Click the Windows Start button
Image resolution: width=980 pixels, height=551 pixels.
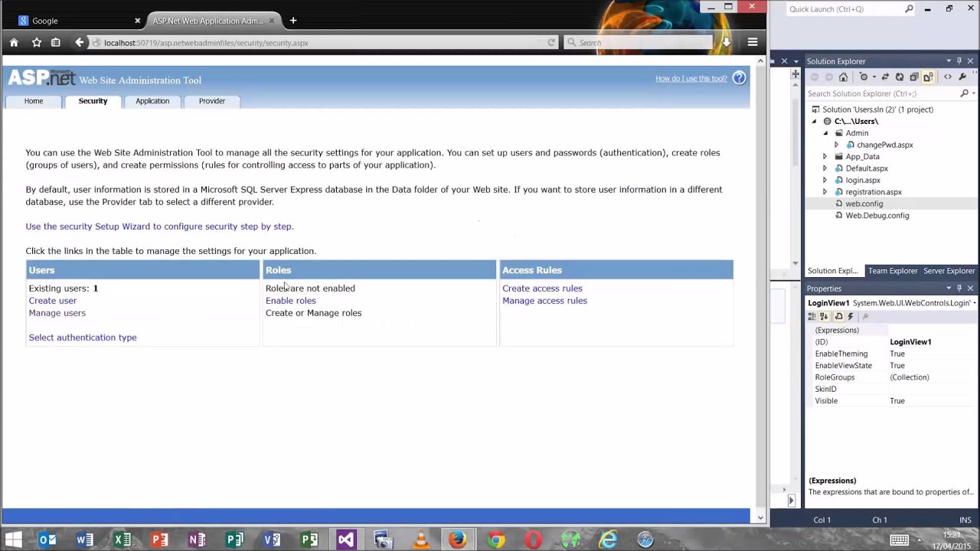[x=14, y=540]
